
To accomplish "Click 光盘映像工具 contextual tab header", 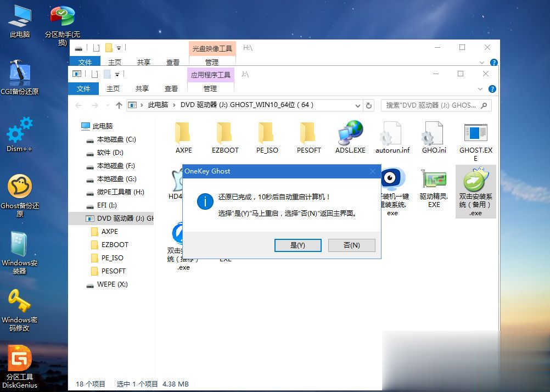I will [x=212, y=48].
